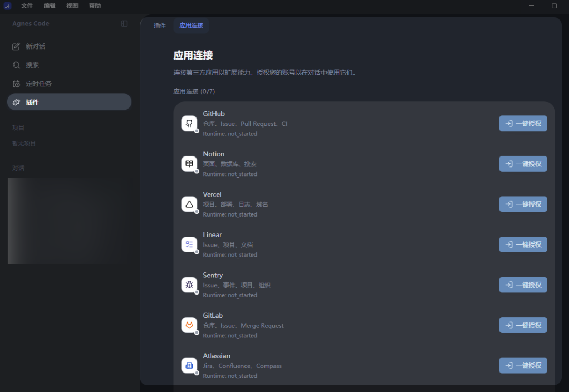Open the 文件 menu
Viewport: 569px width, 392px height.
tap(27, 6)
